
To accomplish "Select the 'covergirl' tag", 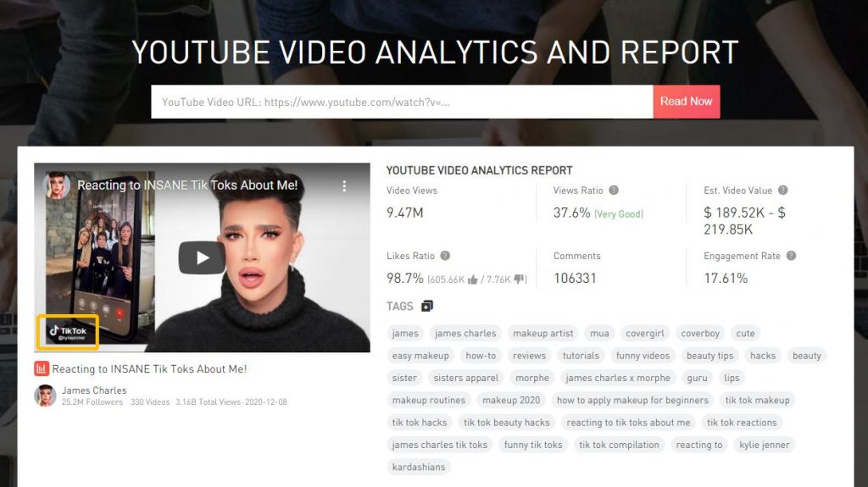I will pos(645,333).
